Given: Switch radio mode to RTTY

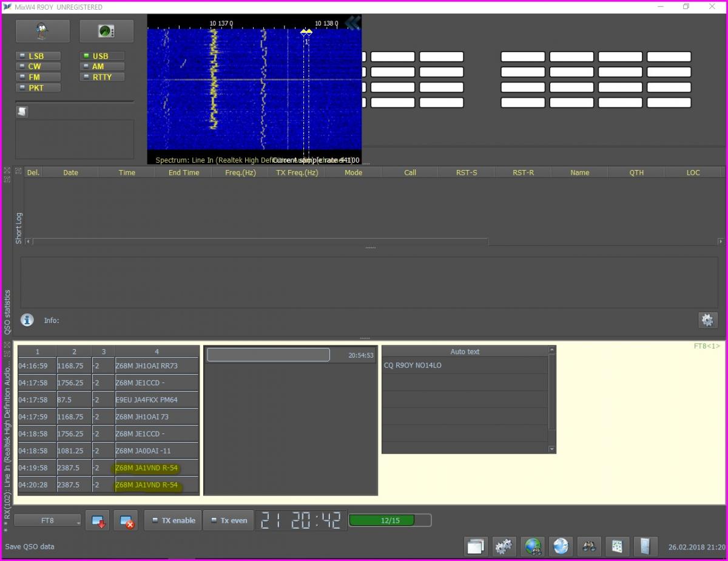Looking at the screenshot, I should (102, 77).
